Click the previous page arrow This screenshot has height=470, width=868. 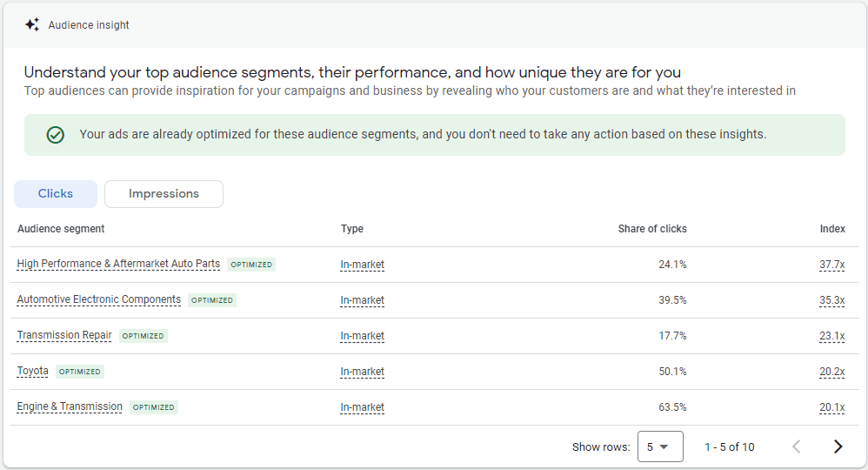797,446
